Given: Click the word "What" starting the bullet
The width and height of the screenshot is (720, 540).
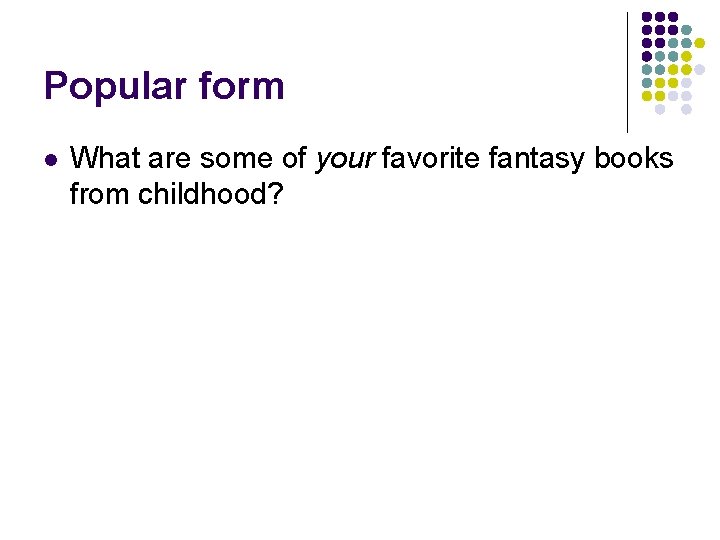Looking at the screenshot, I should pos(105,158).
